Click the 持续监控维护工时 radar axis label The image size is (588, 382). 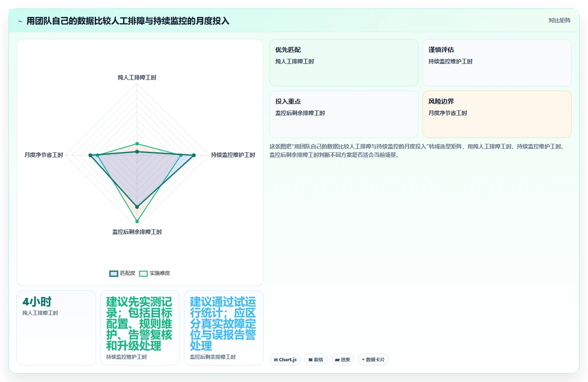point(233,155)
